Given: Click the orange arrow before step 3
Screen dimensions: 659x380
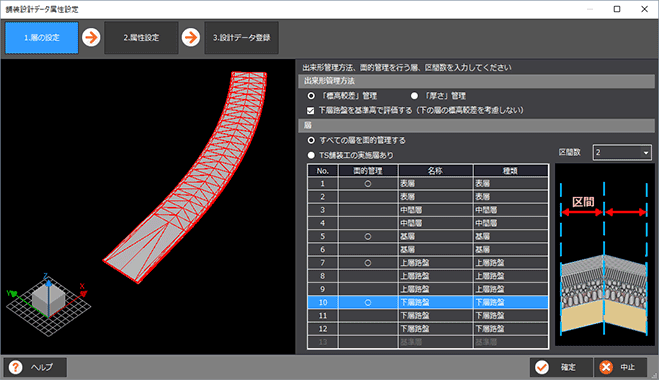Looking at the screenshot, I should point(191,37).
